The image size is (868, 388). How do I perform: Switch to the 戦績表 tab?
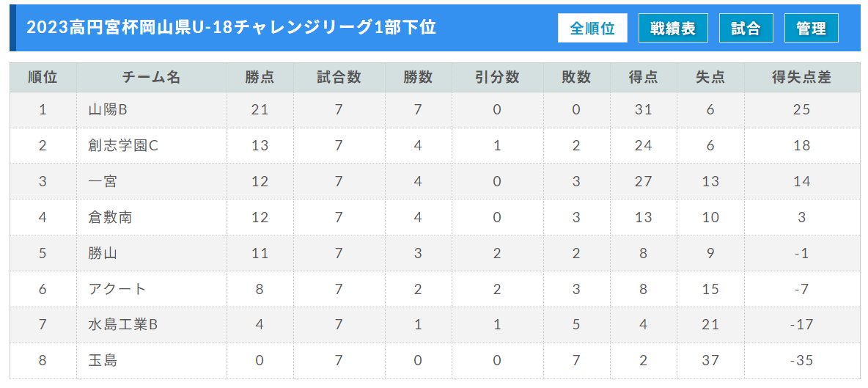pyautogui.click(x=673, y=28)
